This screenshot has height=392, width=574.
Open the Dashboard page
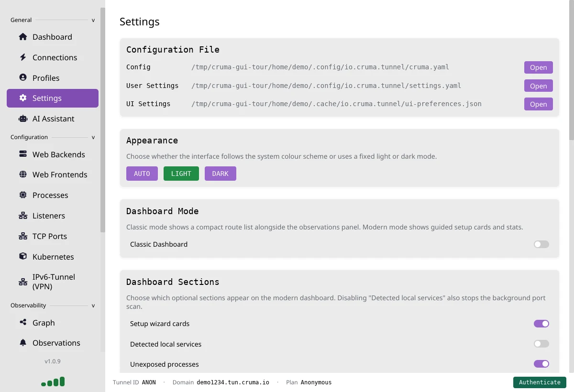point(53,37)
